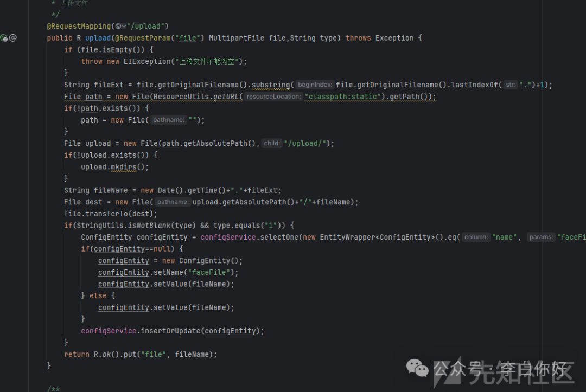
Task: Click the globe URL icon in @RequestMapping
Action: click(x=118, y=26)
